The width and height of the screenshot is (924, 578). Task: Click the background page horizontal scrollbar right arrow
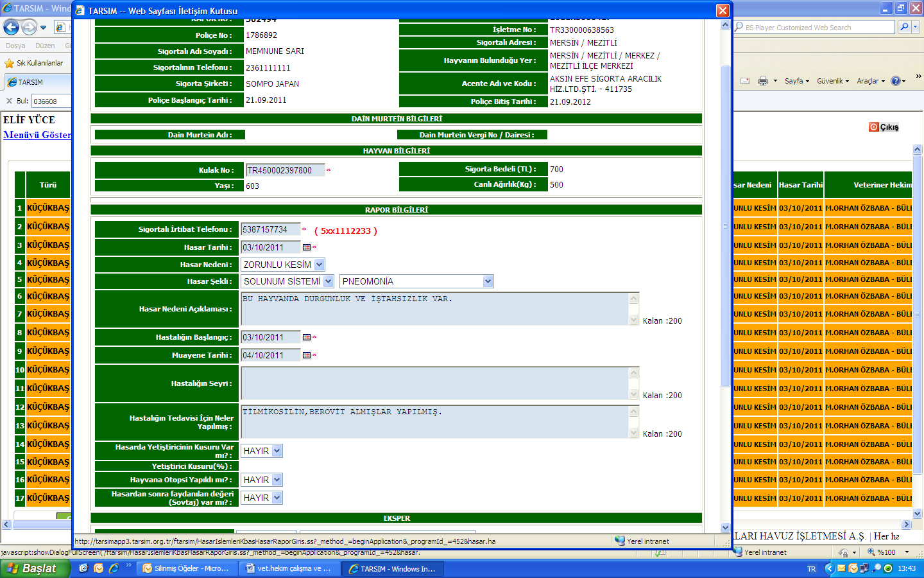click(906, 524)
